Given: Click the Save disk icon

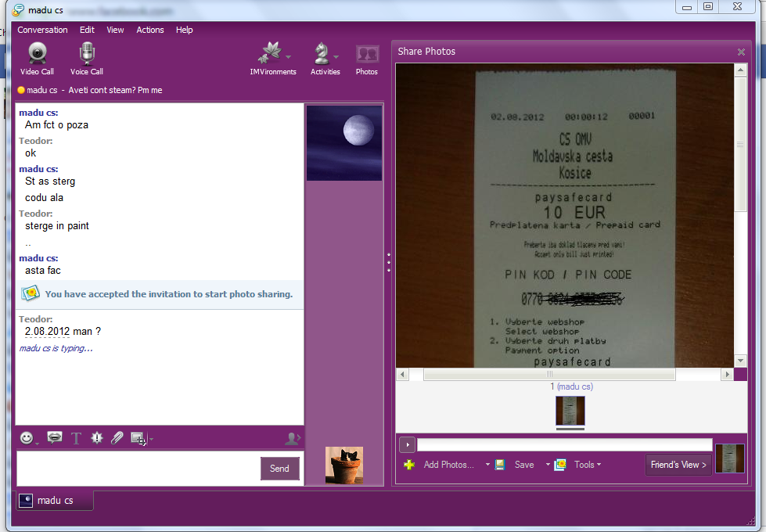Looking at the screenshot, I should (499, 465).
